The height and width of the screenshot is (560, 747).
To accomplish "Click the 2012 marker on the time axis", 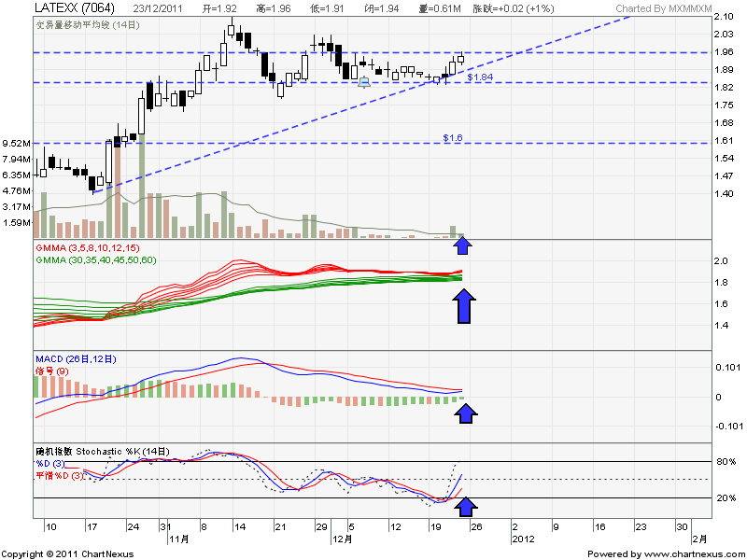I will [x=523, y=539].
